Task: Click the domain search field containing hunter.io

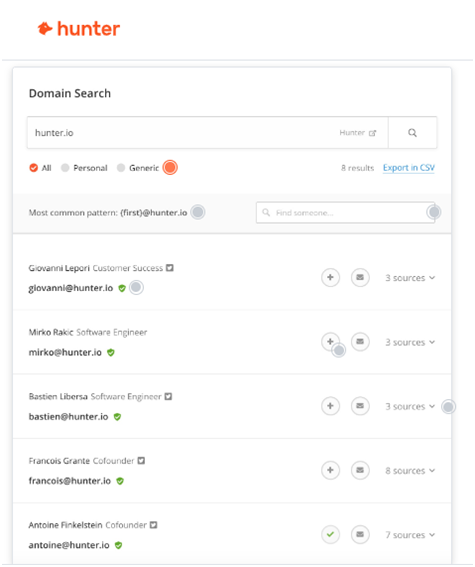Action: (x=208, y=133)
